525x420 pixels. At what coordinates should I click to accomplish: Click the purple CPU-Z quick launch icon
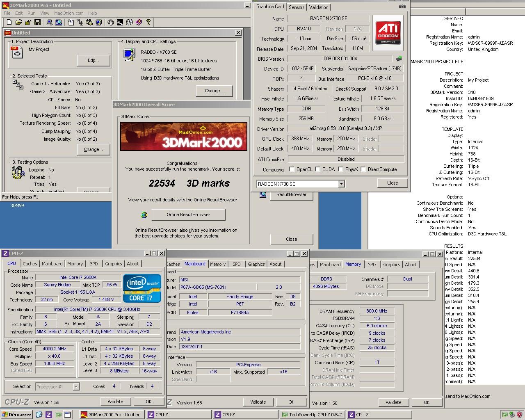(x=48, y=415)
